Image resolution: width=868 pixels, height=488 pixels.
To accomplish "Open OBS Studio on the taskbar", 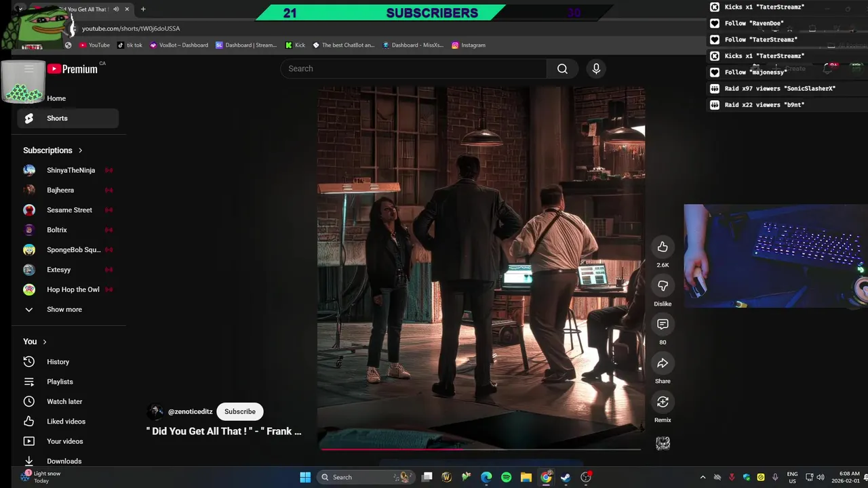I will point(586,477).
